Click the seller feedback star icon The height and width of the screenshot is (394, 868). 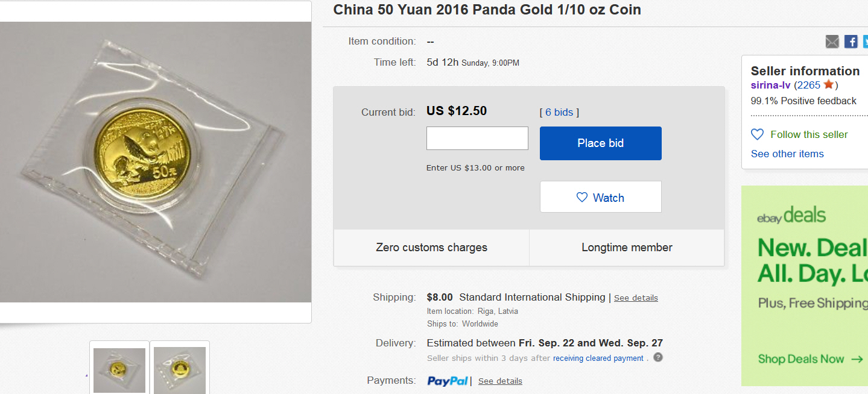[x=829, y=85]
